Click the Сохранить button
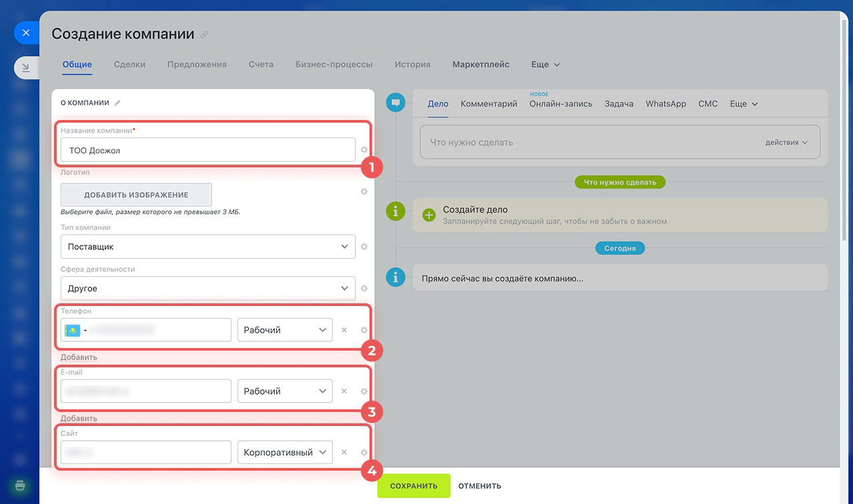The width and height of the screenshot is (853, 504). [x=413, y=486]
